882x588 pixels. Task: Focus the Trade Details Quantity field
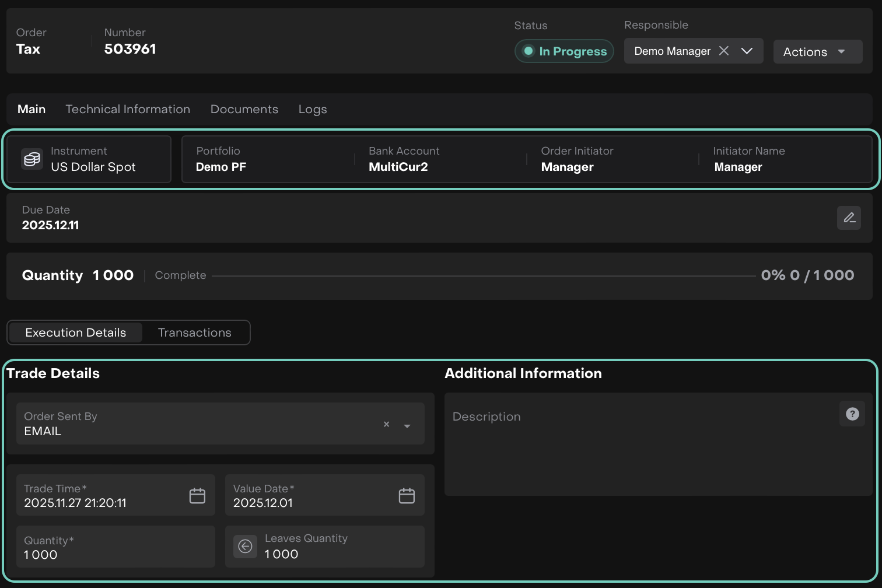tap(116, 547)
